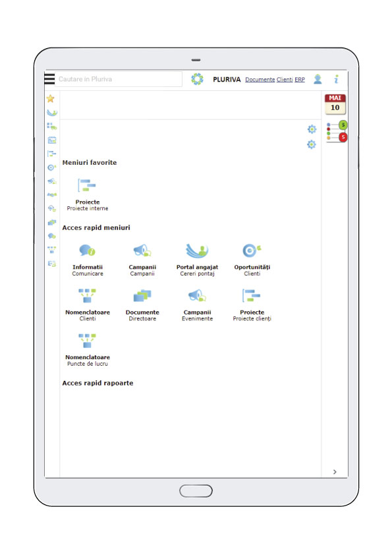Click the lower settings gear icon
Screen dimensions: 392x555
pos(312,144)
